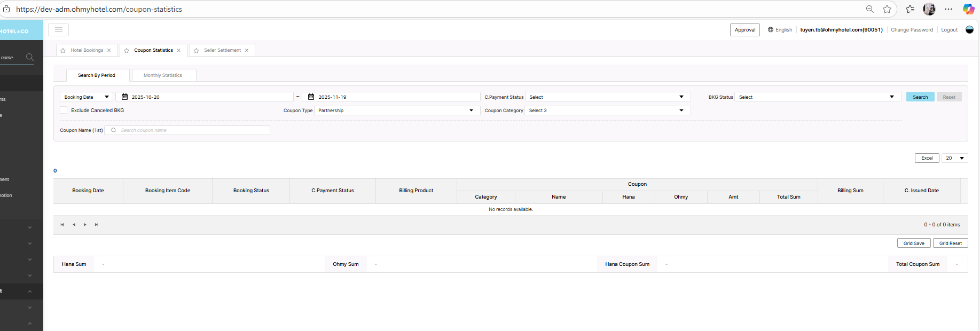Click the Change Password link
980x331 pixels.
(912, 30)
